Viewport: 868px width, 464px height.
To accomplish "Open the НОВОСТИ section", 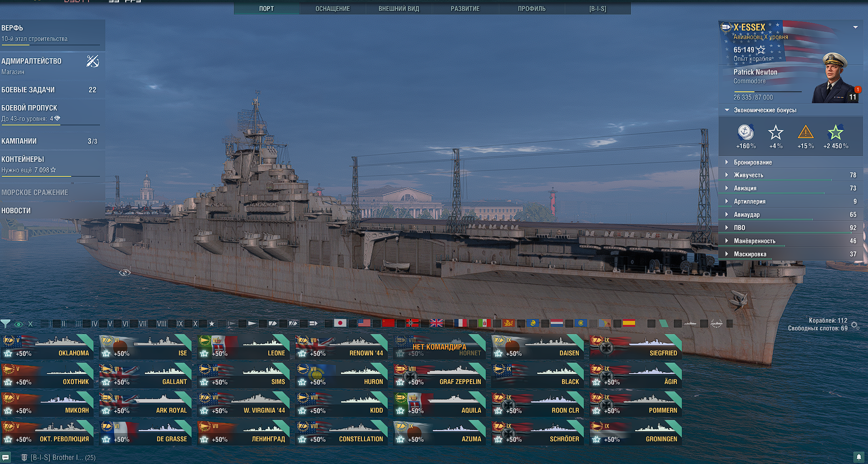I will pos(52,211).
